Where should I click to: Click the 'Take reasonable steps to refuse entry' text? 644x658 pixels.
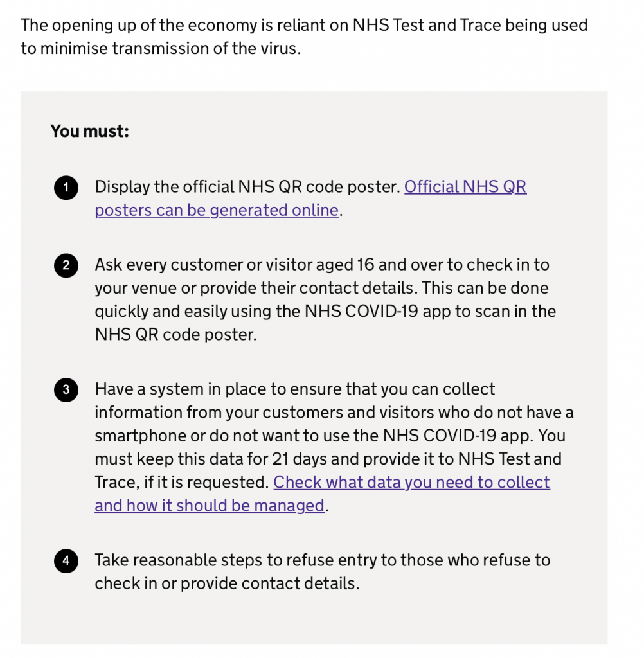(321, 560)
